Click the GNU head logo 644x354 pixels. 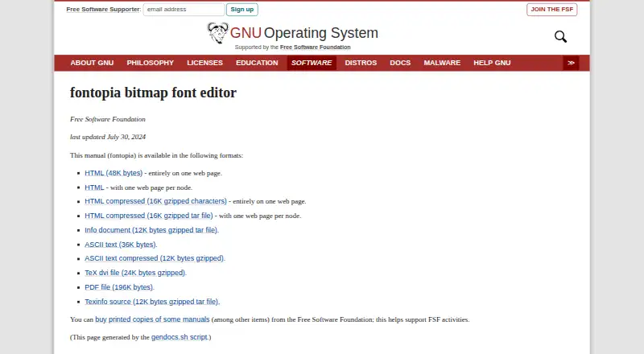click(217, 33)
